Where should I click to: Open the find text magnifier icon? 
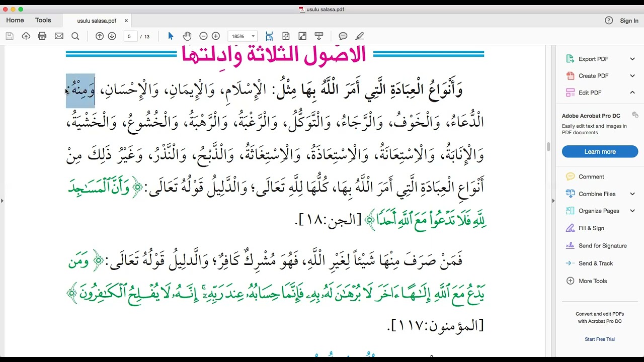pos(75,36)
